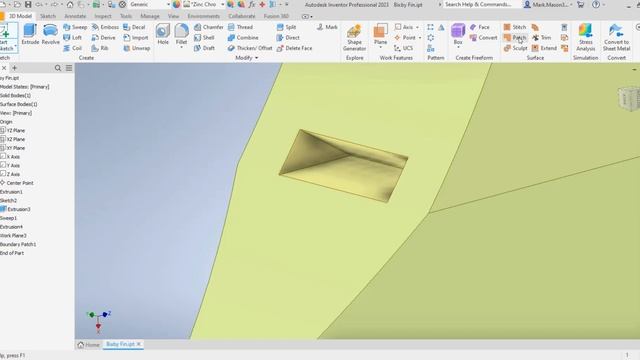Viewport: 640px width, 360px height.
Task: Click the Split tool
Action: pyautogui.click(x=286, y=27)
